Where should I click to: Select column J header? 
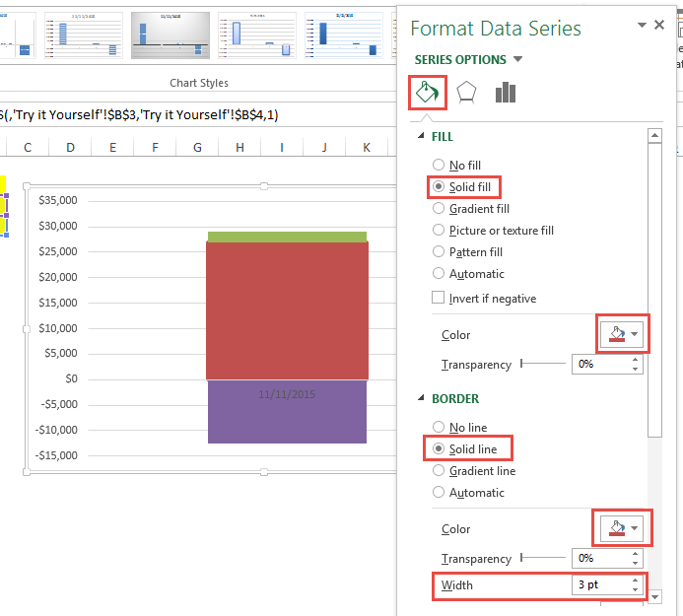coord(324,147)
